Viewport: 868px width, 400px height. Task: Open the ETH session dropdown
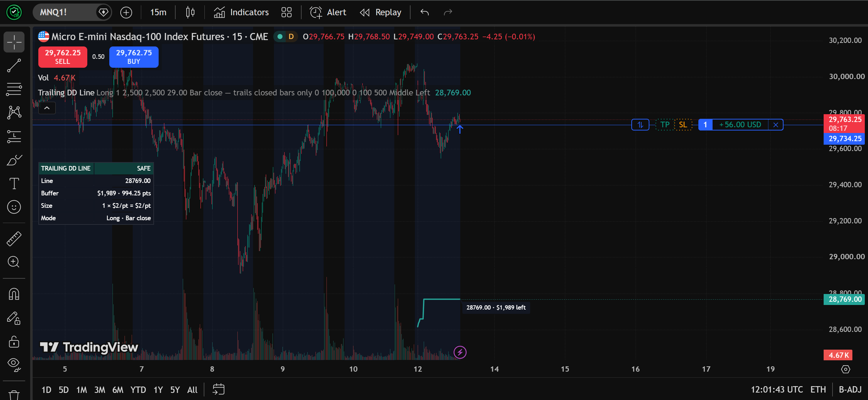[818, 390]
